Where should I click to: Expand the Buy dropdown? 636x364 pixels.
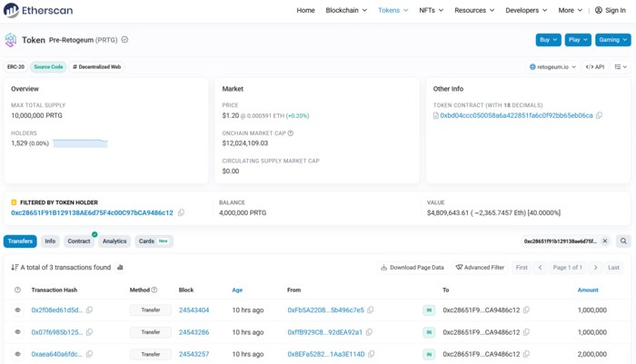tap(549, 40)
